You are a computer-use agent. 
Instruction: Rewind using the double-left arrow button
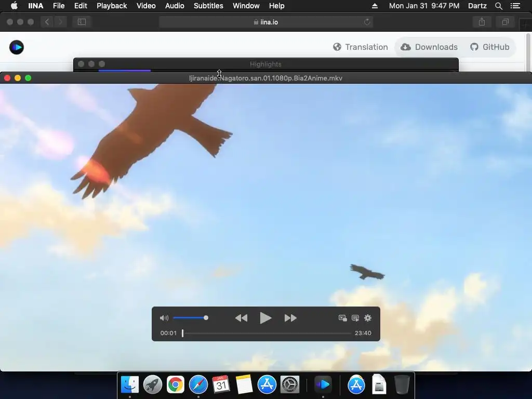(241, 318)
